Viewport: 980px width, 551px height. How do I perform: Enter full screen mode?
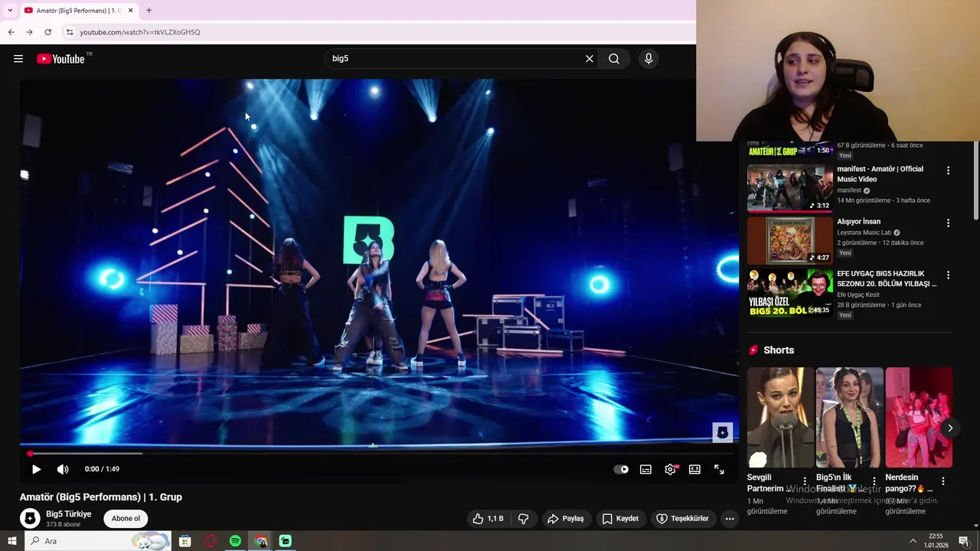pos(719,469)
